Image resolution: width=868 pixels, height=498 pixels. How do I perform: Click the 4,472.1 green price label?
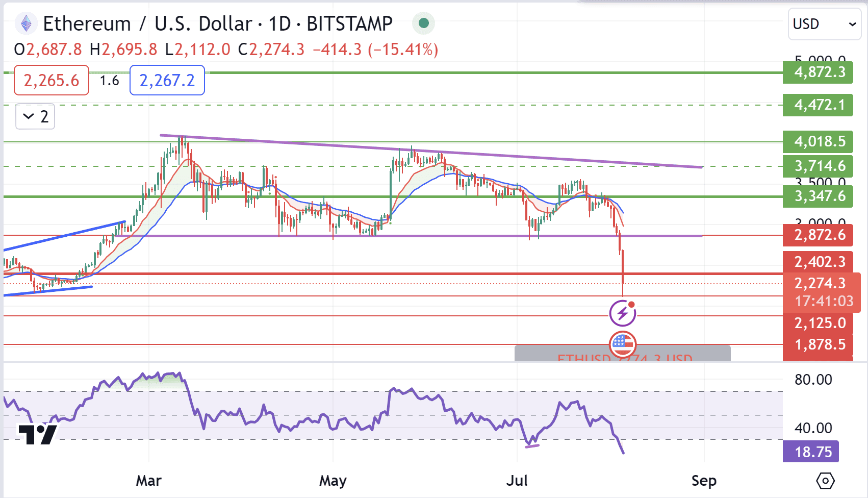(x=818, y=105)
